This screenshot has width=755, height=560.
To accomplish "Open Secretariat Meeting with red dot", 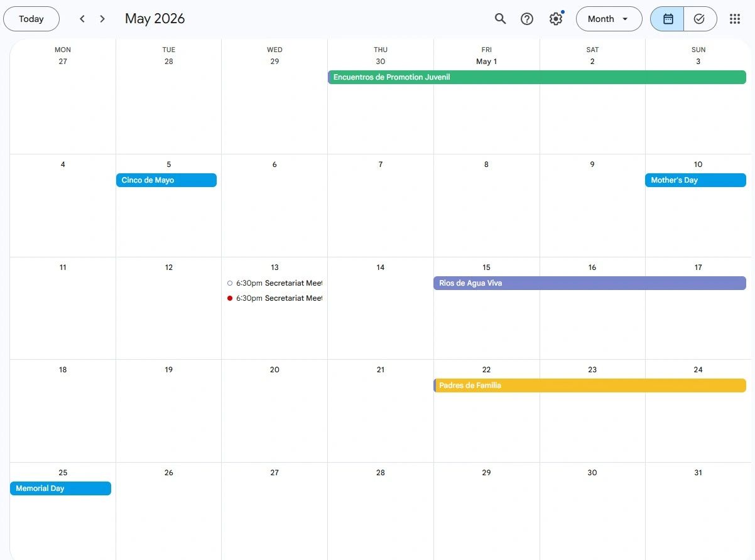I will 274,298.
